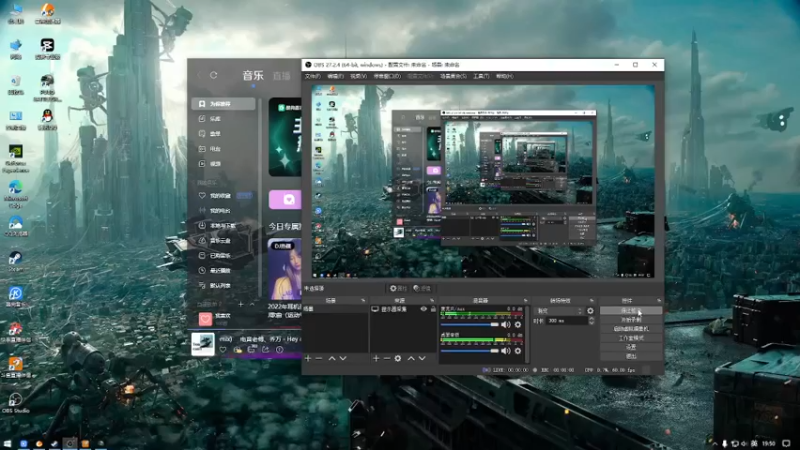Open the Edit menu in OBS
Image resolution: width=800 pixels, height=450 pixels.
point(335,76)
